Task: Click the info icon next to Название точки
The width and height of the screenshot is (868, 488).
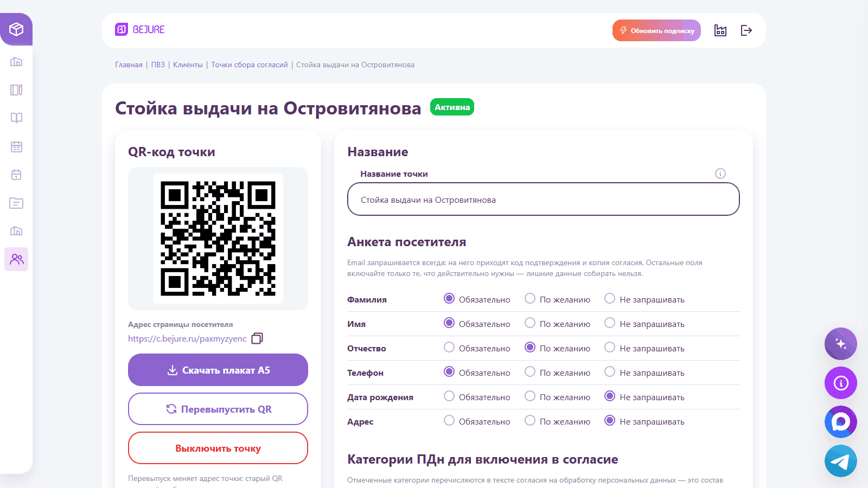Action: tap(720, 174)
